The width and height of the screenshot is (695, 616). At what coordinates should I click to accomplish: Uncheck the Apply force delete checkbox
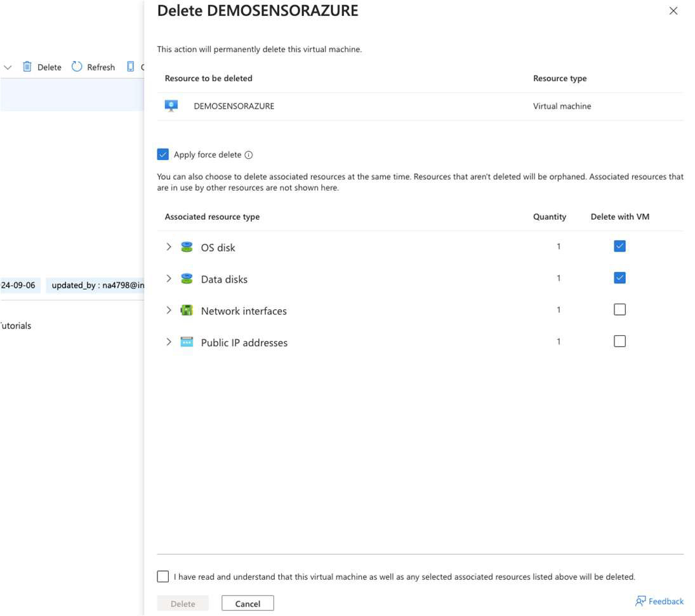pyautogui.click(x=163, y=154)
